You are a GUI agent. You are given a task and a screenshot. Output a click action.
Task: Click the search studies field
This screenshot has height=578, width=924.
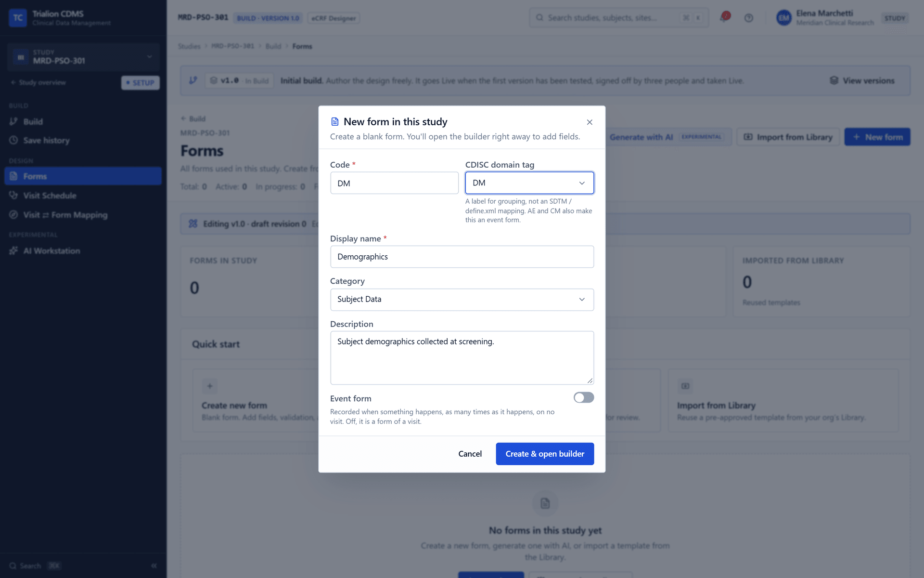click(x=618, y=18)
